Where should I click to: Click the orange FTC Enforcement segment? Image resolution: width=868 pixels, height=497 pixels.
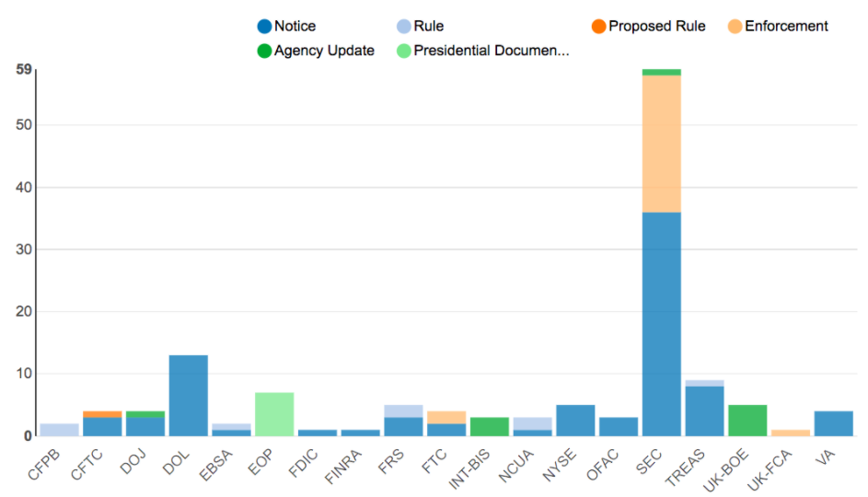pyautogui.click(x=446, y=417)
